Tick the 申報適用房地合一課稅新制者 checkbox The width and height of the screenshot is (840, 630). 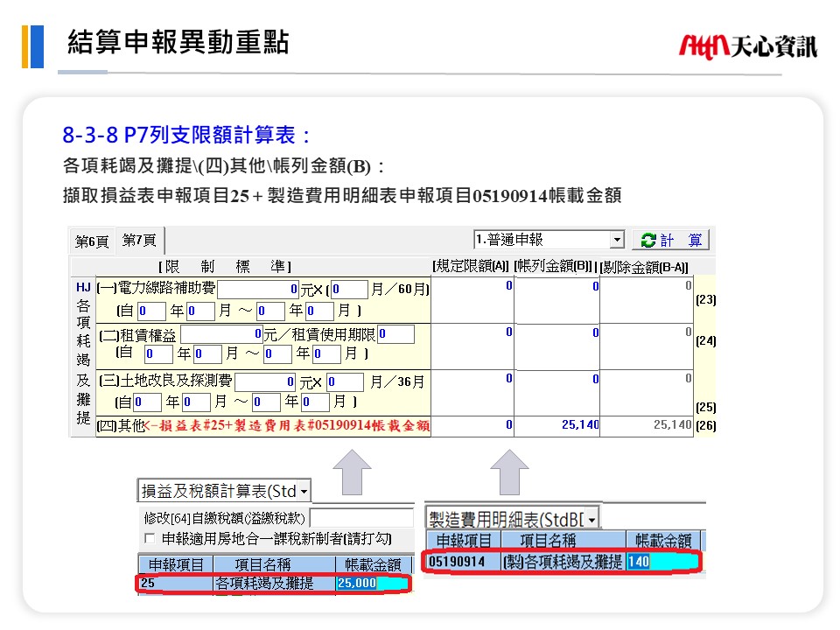click(x=150, y=538)
